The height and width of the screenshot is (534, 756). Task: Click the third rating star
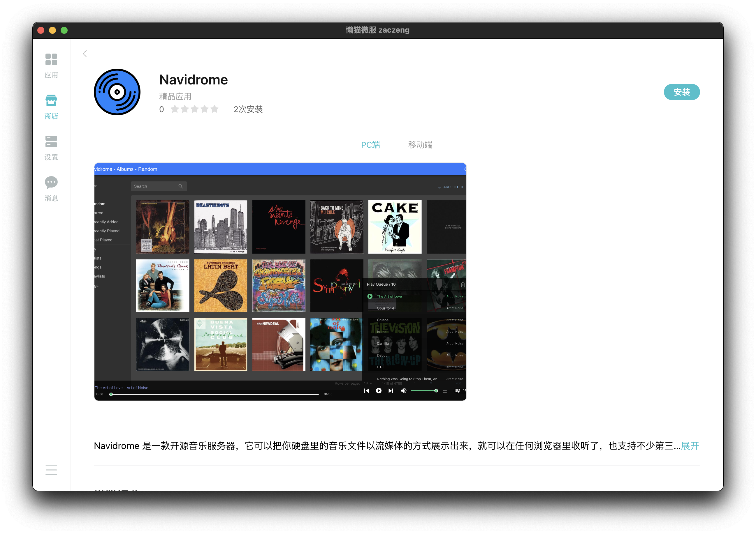pyautogui.click(x=195, y=109)
